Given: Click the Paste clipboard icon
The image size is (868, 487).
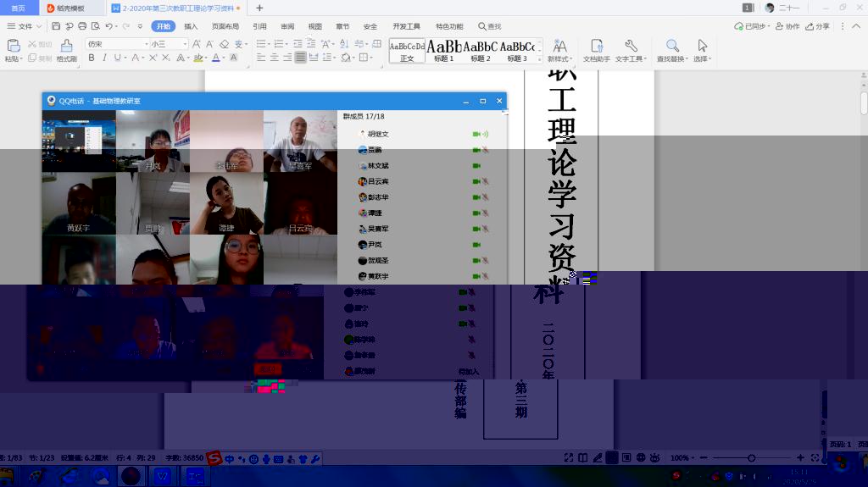Looking at the screenshot, I should [14, 46].
